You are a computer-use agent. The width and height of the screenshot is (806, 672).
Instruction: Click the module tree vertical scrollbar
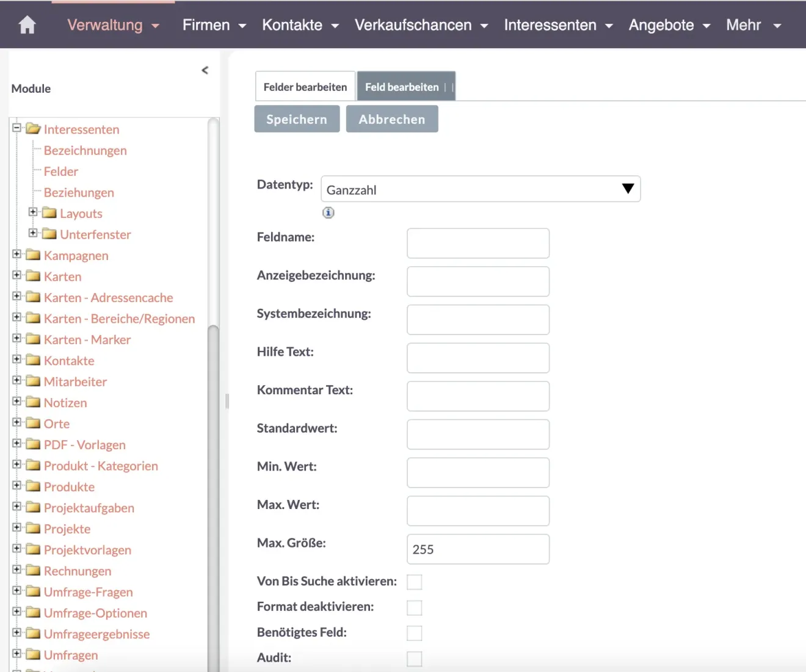[213, 488]
